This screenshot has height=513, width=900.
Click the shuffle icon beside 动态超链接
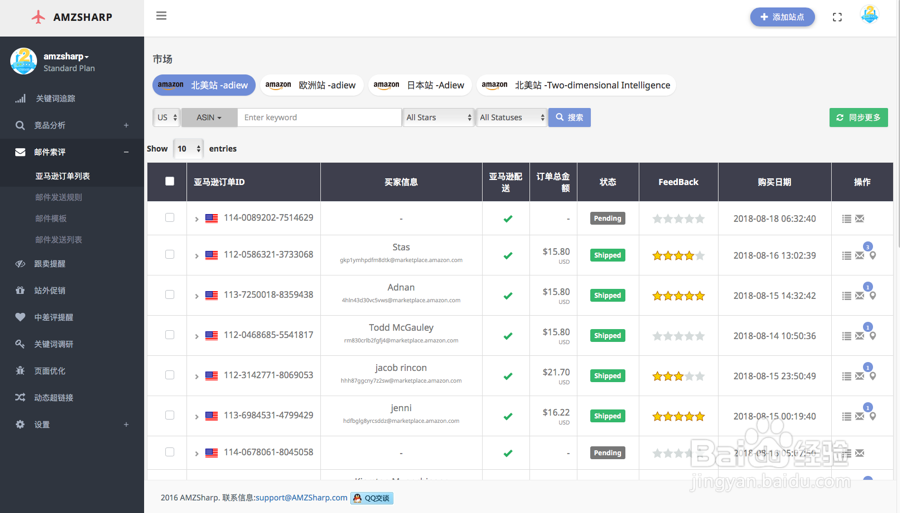(20, 397)
